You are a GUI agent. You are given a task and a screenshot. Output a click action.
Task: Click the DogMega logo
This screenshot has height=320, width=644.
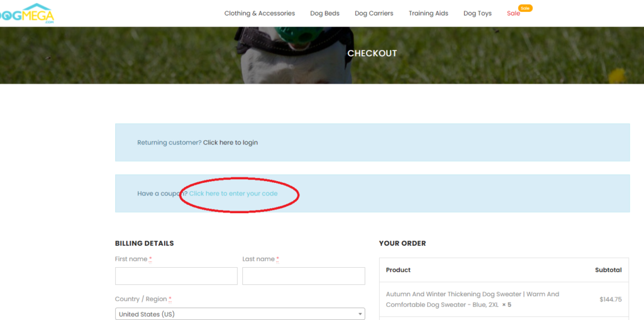(27, 14)
